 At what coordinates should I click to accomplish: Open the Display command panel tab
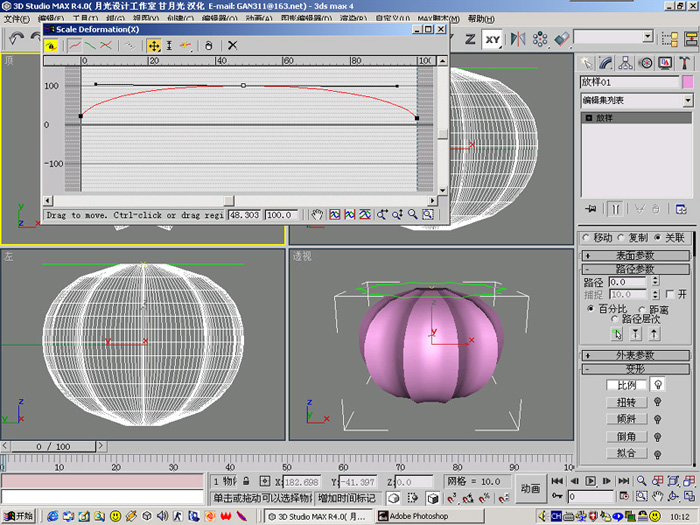click(665, 63)
